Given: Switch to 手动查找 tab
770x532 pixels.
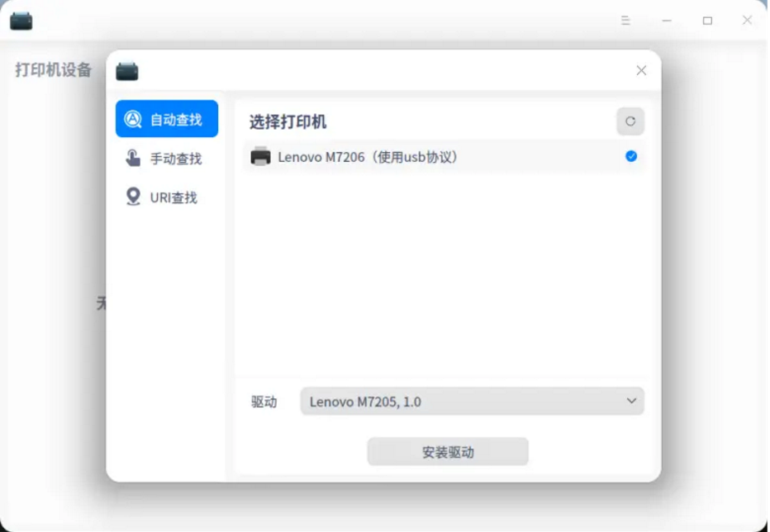Looking at the screenshot, I should [167, 158].
